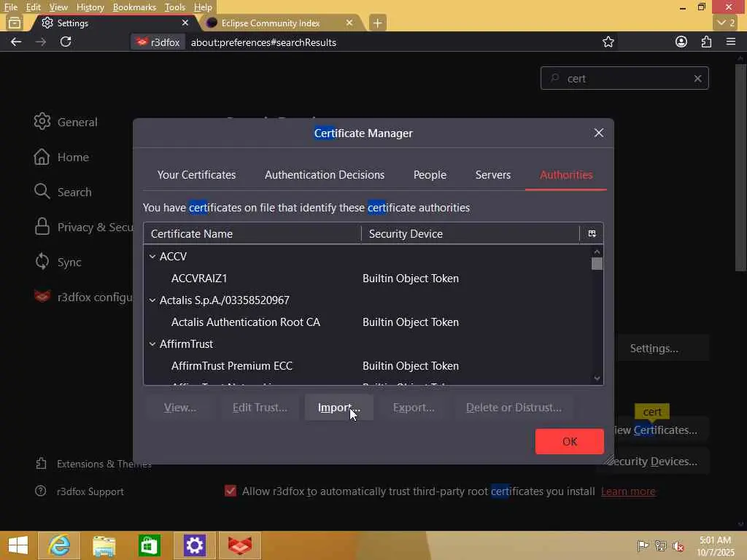Collapse the ACCV certificate group

coord(152,256)
